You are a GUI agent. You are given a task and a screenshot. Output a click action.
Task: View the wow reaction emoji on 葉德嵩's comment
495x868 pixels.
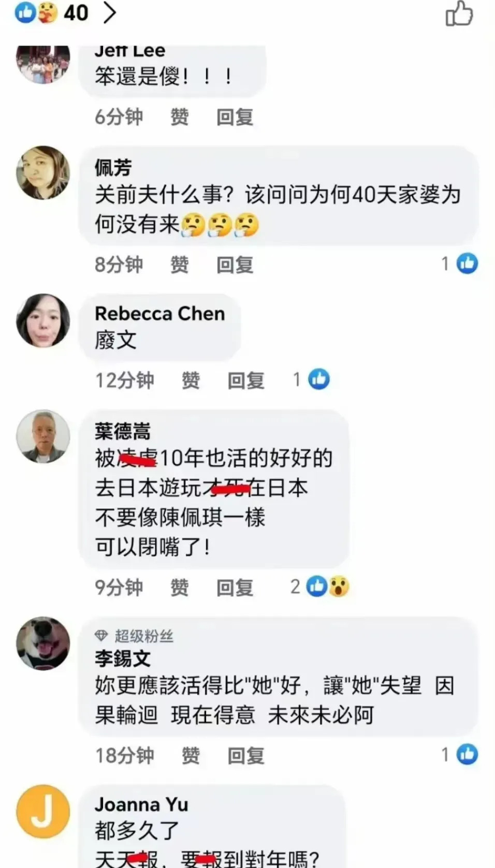pos(339,586)
